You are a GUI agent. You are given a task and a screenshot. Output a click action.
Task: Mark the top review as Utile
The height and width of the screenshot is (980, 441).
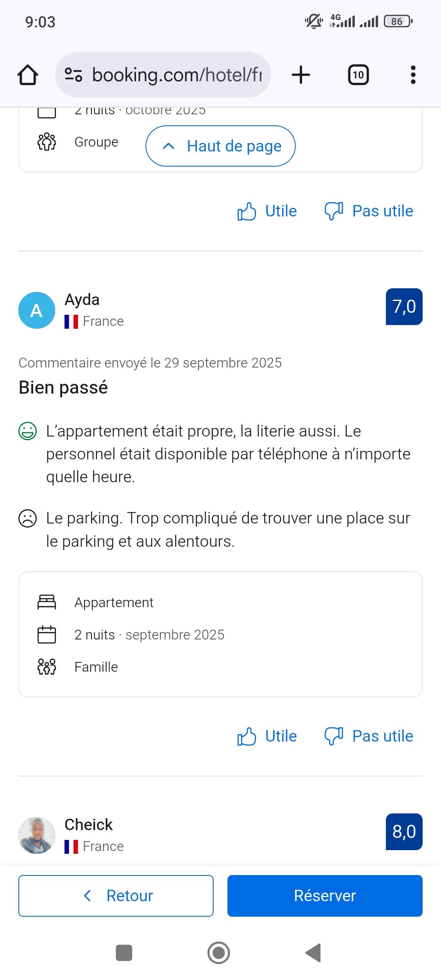point(267,212)
